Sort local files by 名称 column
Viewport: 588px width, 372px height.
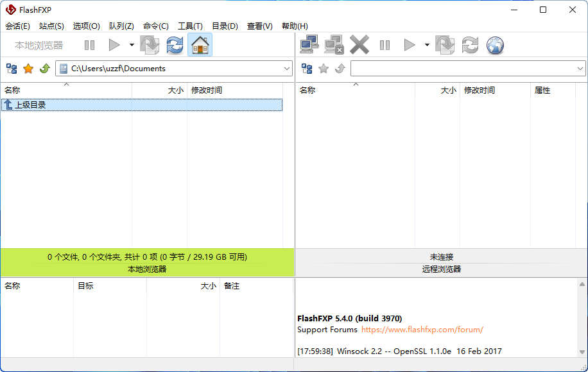coord(66,90)
